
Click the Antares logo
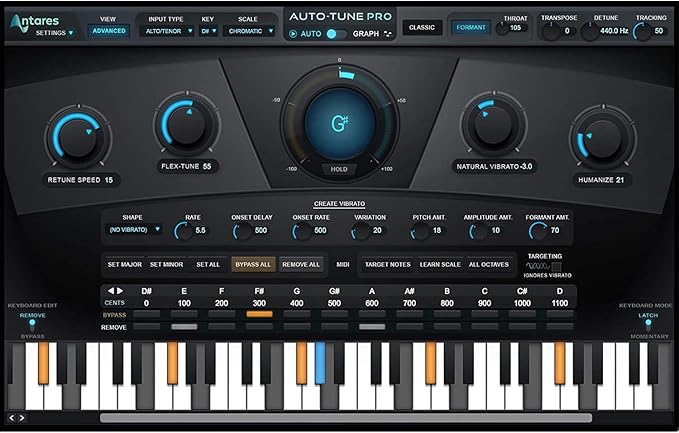[x=35, y=22]
